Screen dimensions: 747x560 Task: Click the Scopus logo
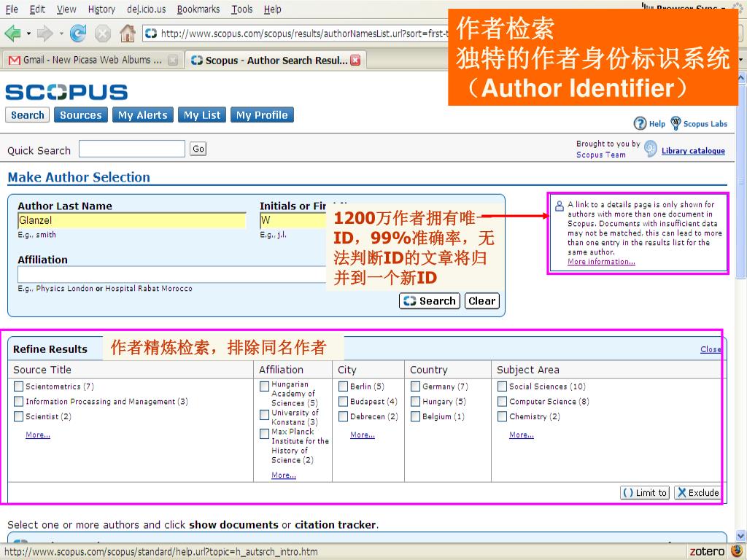(66, 92)
